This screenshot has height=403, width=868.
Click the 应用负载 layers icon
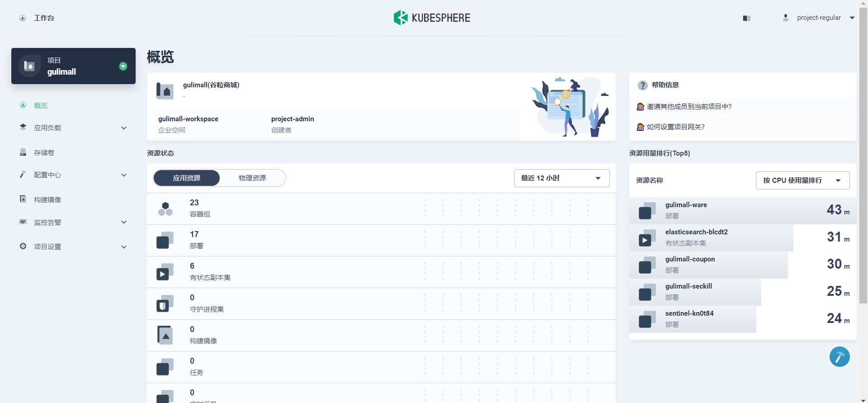(x=23, y=128)
